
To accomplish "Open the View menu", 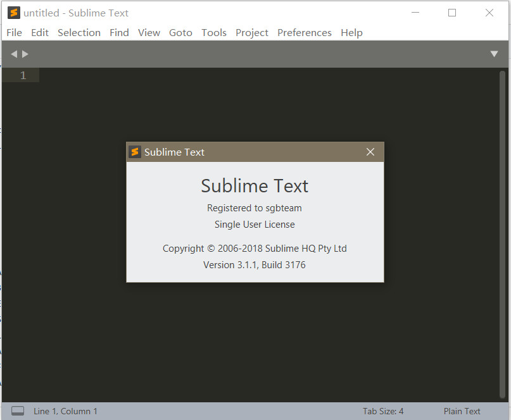I will click(x=149, y=32).
